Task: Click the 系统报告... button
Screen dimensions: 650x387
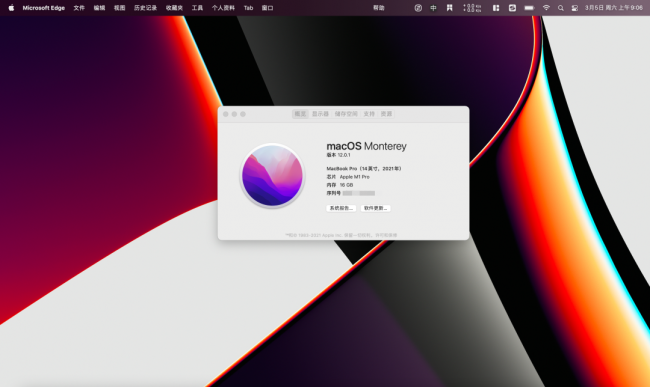Action: 341,208
